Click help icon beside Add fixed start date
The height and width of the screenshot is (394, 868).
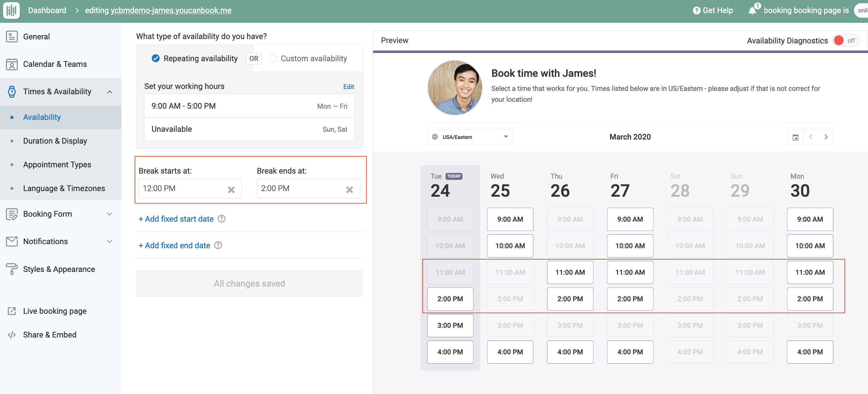[221, 219]
